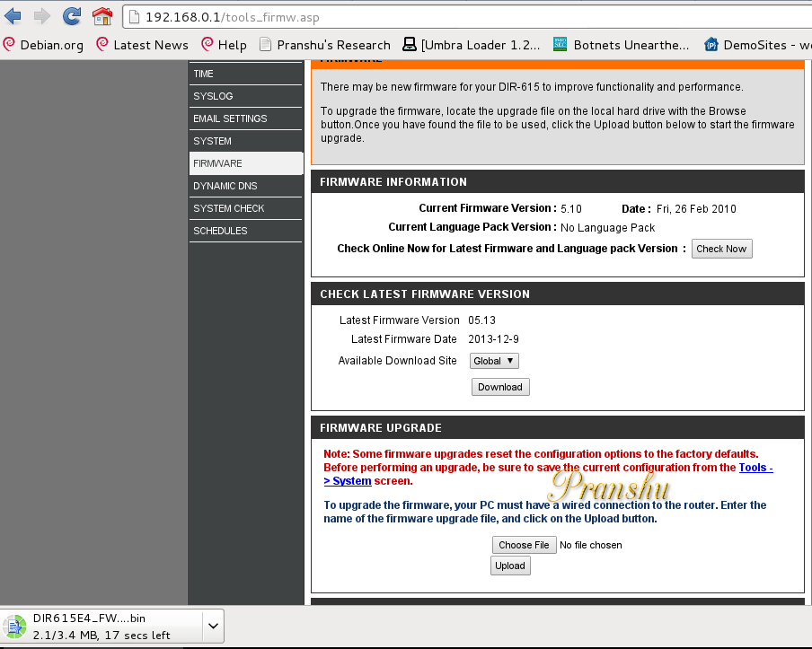Click the Upload button
This screenshot has width=812, height=649.
[x=510, y=566]
